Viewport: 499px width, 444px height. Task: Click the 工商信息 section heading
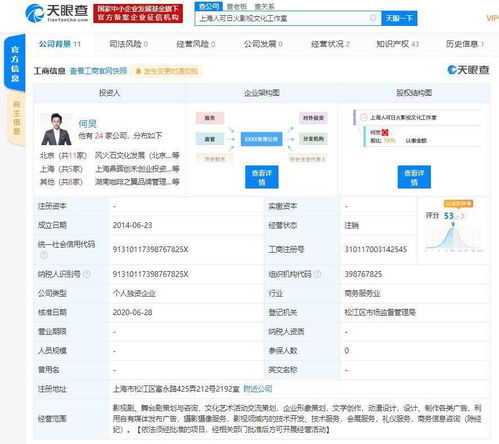coord(50,71)
